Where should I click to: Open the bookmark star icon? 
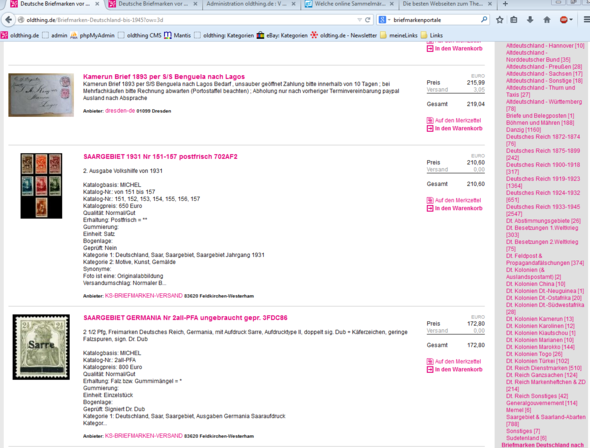pos(499,20)
